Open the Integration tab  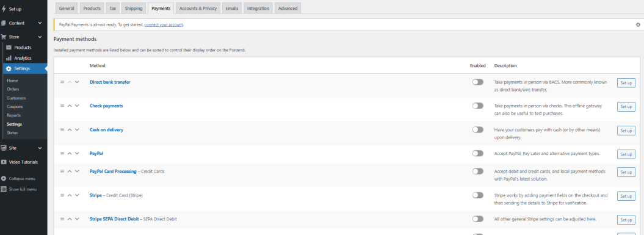258,8
